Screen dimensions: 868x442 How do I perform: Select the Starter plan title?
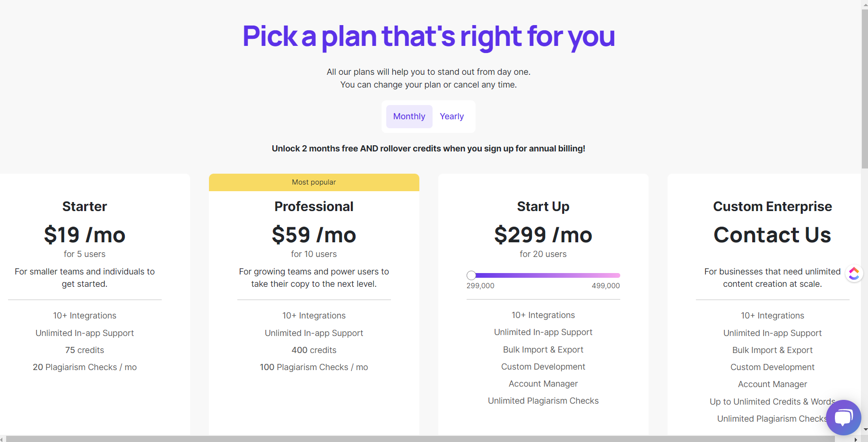(85, 207)
